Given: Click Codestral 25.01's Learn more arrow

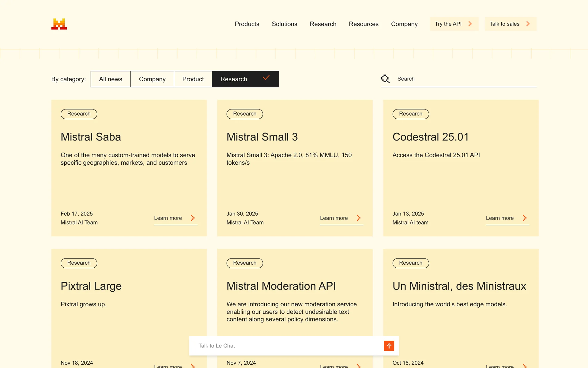Looking at the screenshot, I should 524,218.
